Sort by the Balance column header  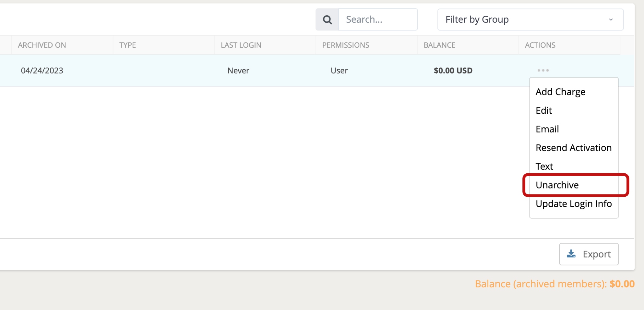click(439, 45)
